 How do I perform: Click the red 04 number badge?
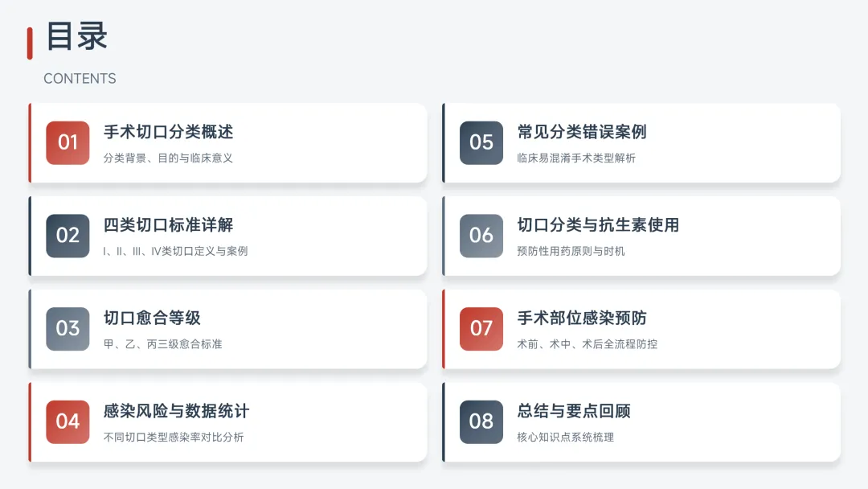coord(68,422)
